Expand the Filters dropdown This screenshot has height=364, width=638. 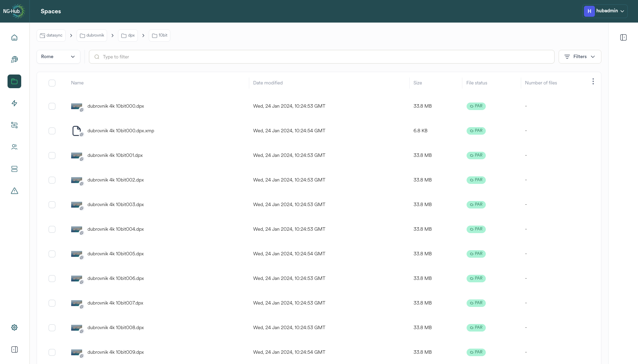pyautogui.click(x=580, y=57)
